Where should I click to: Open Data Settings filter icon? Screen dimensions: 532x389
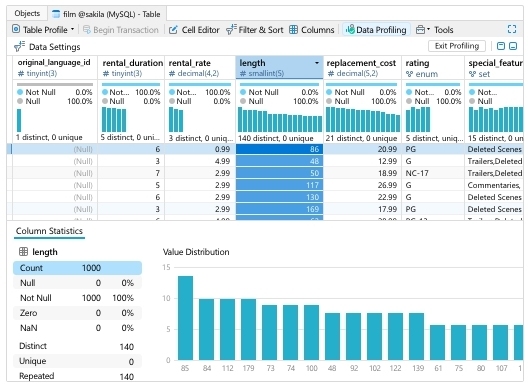[19, 46]
